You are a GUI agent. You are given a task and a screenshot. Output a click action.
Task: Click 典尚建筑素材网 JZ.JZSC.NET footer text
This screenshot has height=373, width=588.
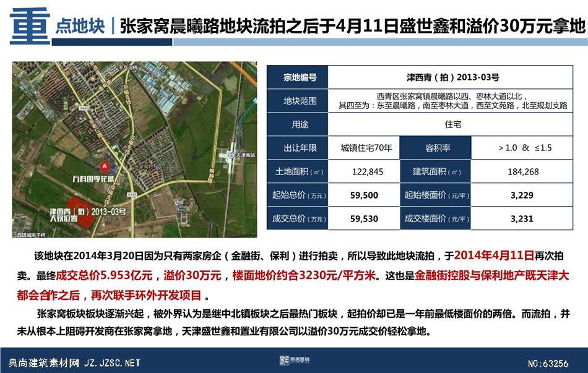pyautogui.click(x=74, y=363)
